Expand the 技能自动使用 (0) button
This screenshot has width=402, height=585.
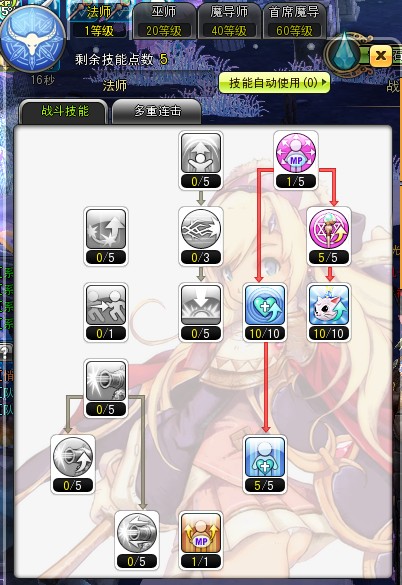(x=274, y=82)
